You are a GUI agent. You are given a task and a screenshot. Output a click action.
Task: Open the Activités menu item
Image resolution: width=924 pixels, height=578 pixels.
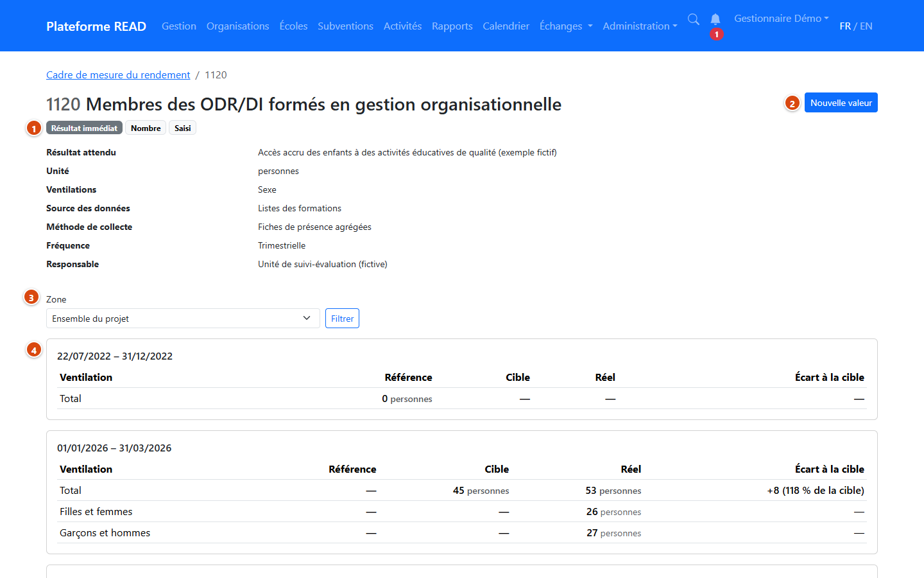pos(402,26)
